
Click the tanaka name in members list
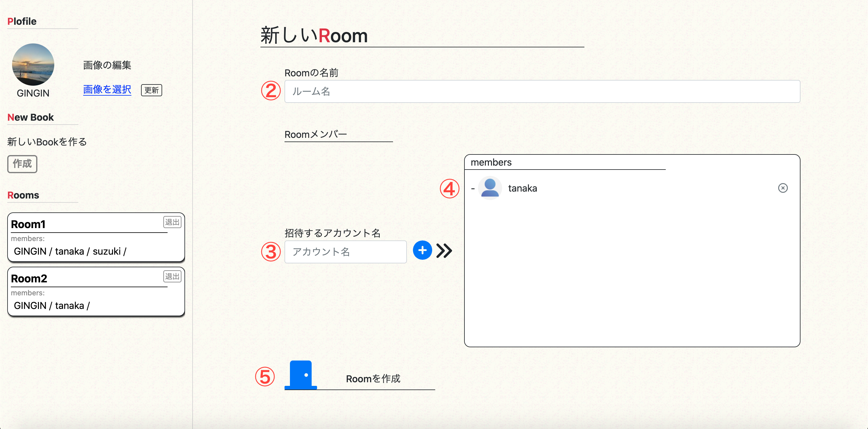[x=523, y=188]
